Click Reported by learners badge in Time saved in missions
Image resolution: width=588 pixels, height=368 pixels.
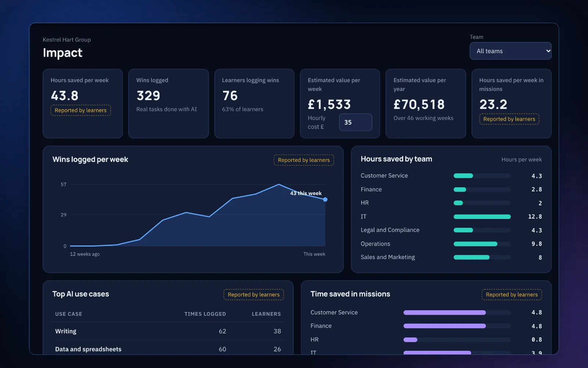pos(512,295)
